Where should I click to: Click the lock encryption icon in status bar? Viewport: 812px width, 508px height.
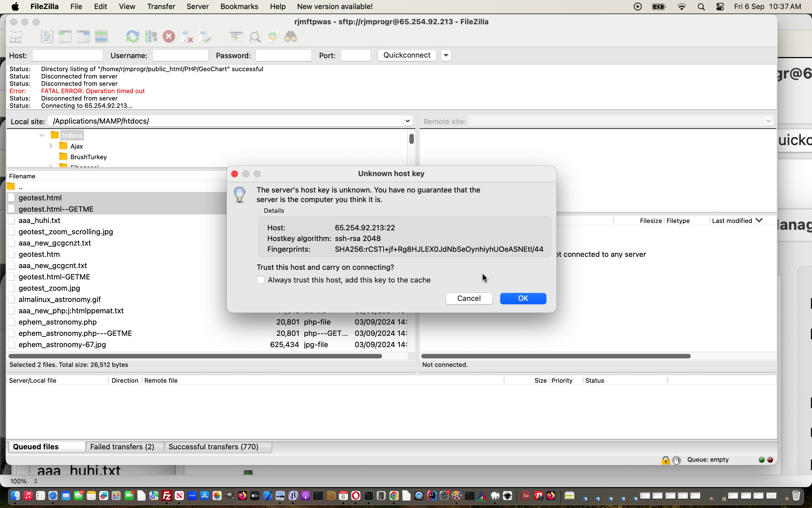tap(665, 460)
